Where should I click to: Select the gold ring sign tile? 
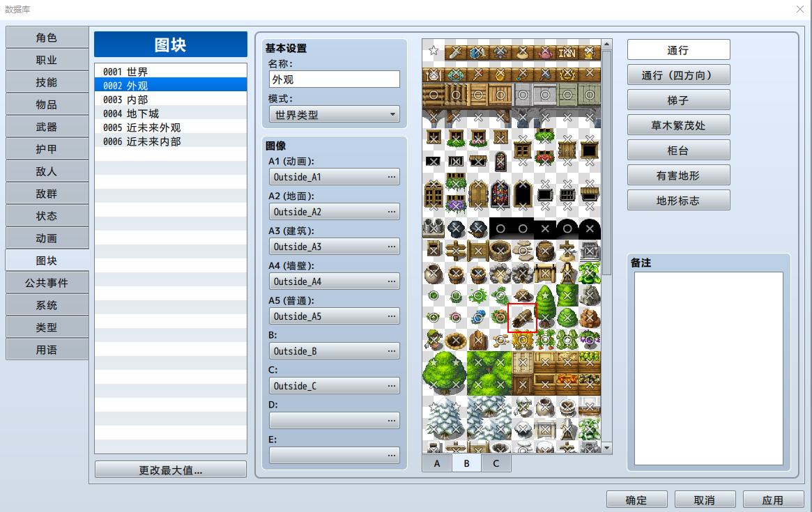[500, 72]
